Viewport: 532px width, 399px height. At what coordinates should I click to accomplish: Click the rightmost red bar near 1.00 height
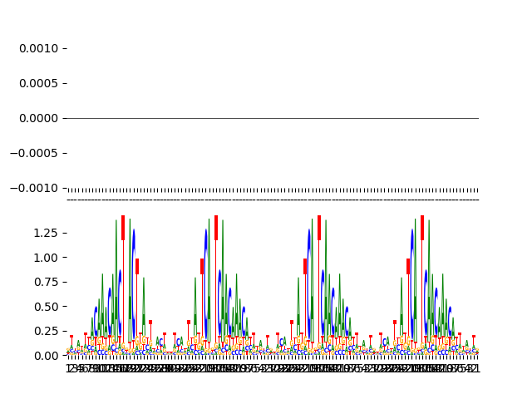click(x=408, y=266)
